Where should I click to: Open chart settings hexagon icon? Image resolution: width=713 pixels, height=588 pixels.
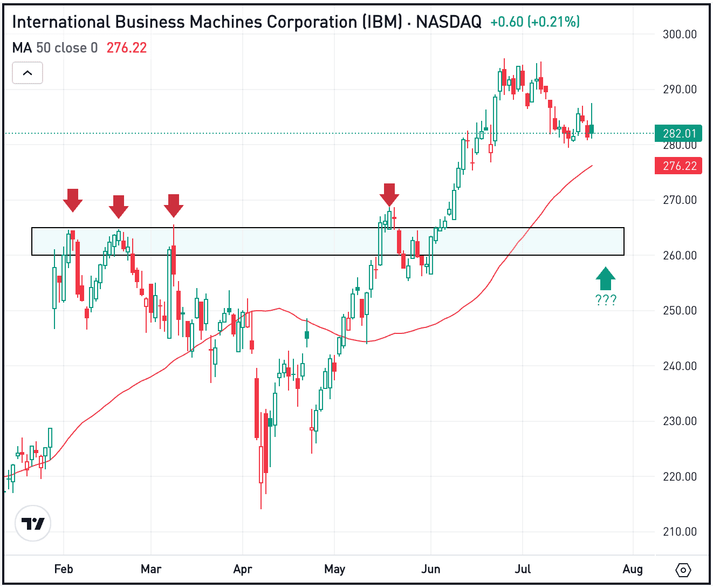click(x=683, y=570)
